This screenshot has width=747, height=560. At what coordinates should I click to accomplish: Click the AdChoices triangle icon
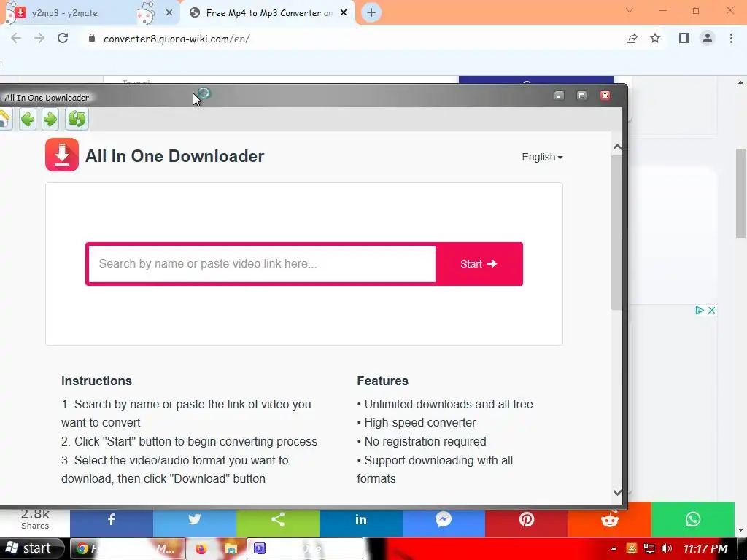[x=700, y=311]
